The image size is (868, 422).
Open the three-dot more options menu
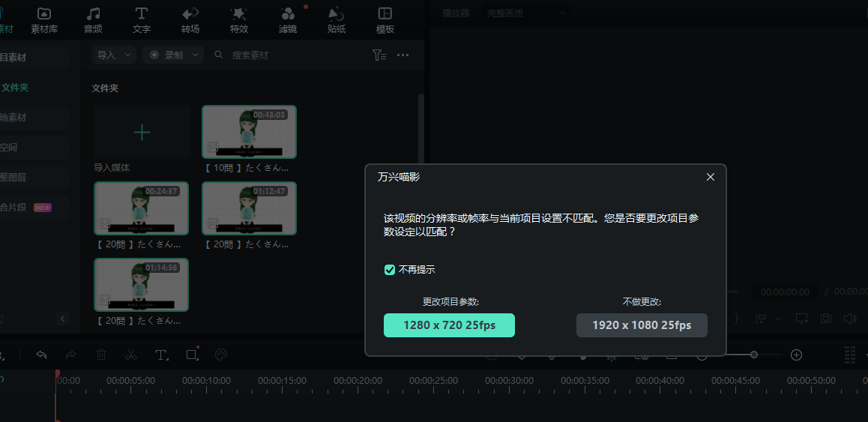[x=403, y=55]
